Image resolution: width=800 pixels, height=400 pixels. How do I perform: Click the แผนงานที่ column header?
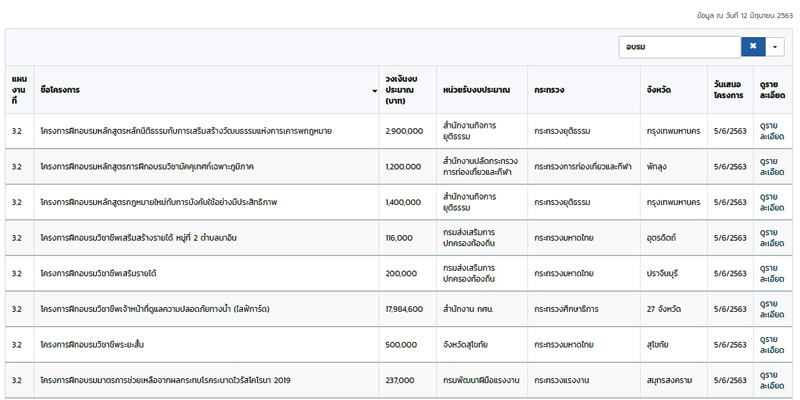[x=20, y=90]
